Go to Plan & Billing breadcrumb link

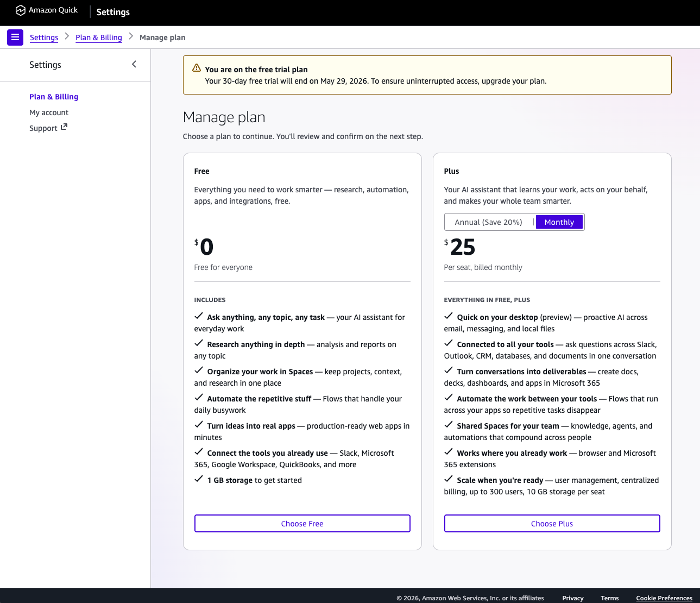click(x=99, y=37)
